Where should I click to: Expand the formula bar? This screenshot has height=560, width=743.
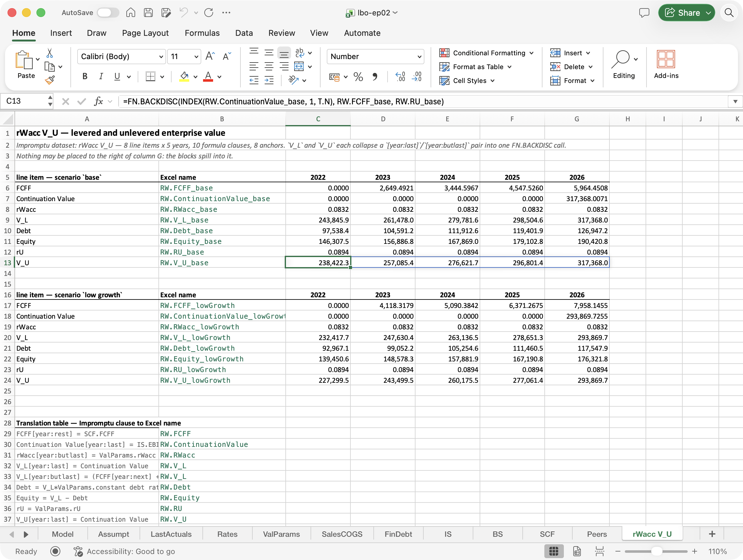click(x=735, y=102)
